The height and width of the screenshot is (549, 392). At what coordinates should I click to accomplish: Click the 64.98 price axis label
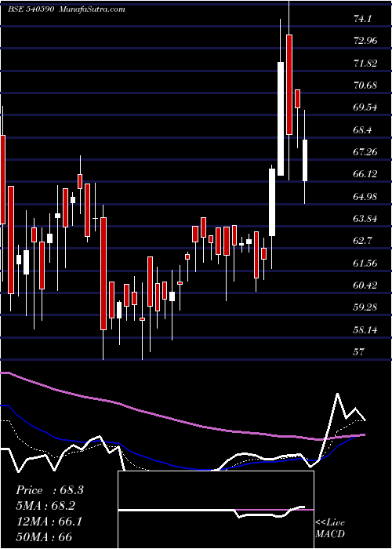click(365, 197)
